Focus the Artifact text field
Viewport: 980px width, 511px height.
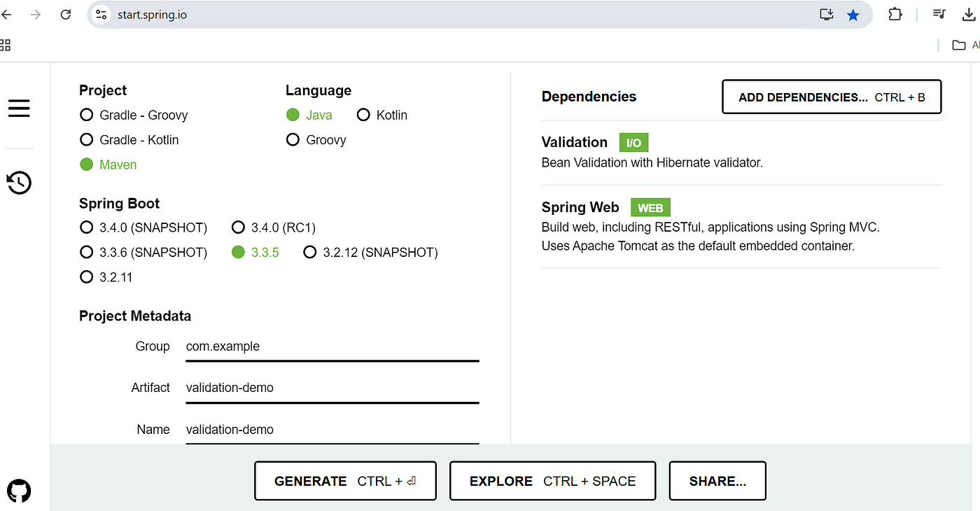[332, 388]
